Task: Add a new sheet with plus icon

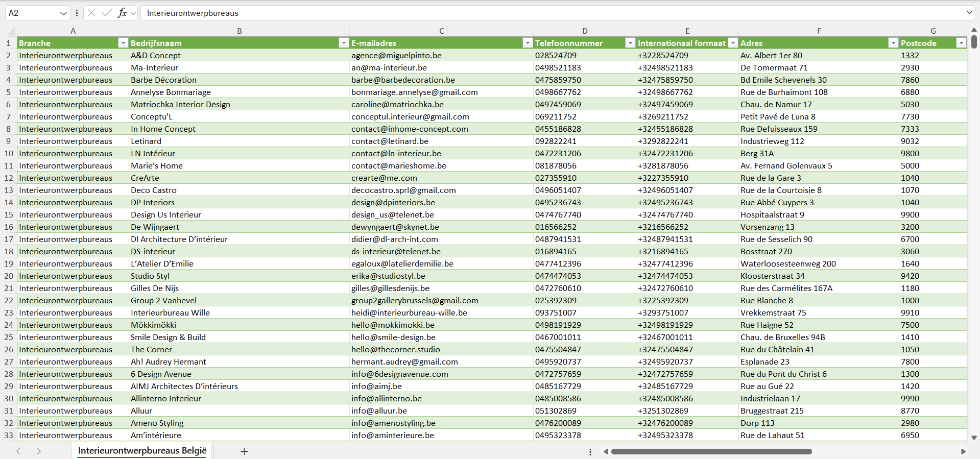Action: 244,451
